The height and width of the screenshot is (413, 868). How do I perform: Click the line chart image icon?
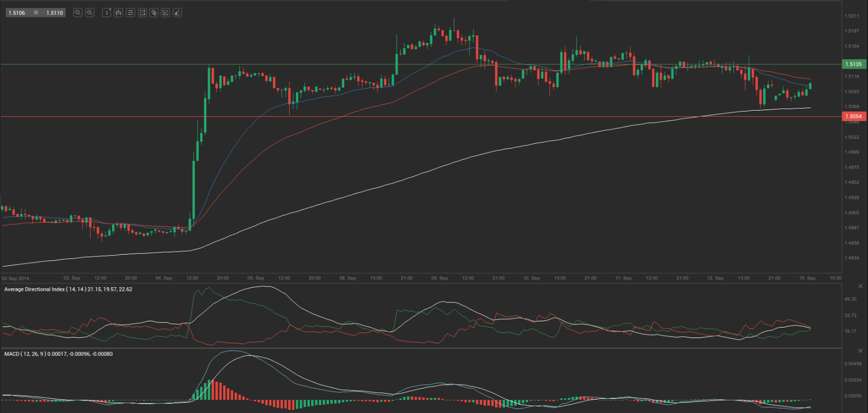142,13
